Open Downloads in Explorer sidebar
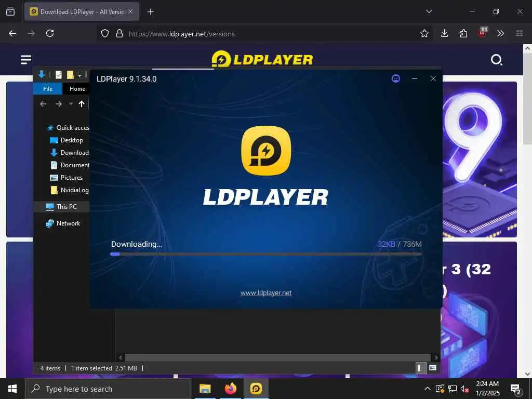Screen dimensions: 532x399 click(x=70, y=153)
